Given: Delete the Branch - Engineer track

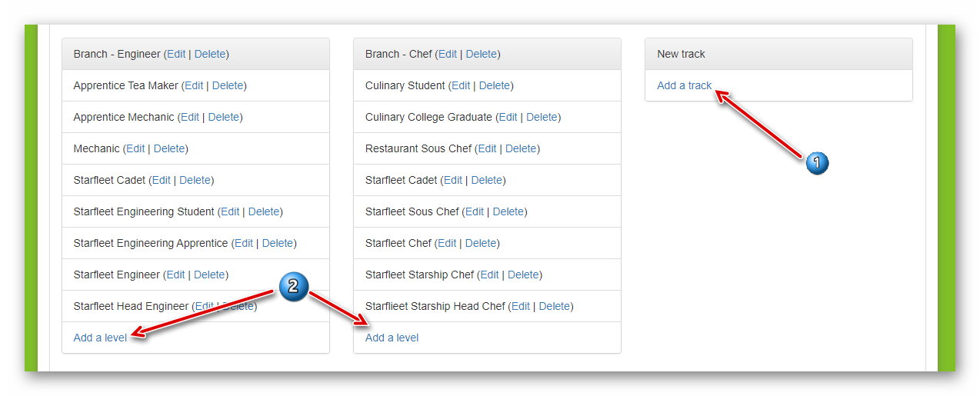Looking at the screenshot, I should (210, 54).
